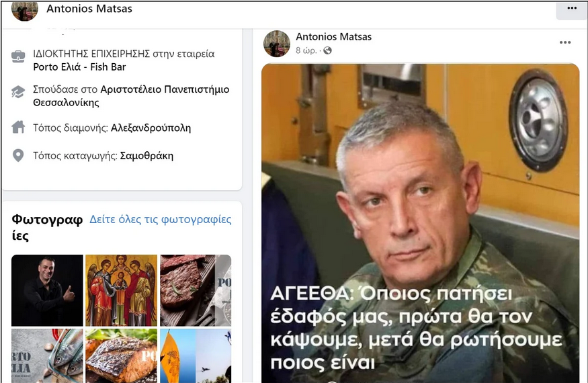Open the post options three-dot menu
Viewport: 588px width, 383px height.
point(565,42)
